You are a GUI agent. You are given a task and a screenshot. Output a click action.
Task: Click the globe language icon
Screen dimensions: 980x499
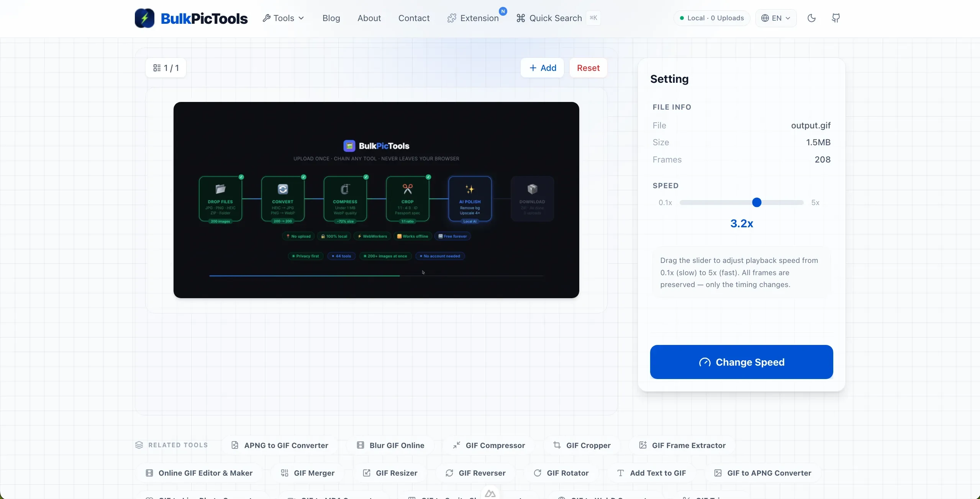(x=765, y=18)
